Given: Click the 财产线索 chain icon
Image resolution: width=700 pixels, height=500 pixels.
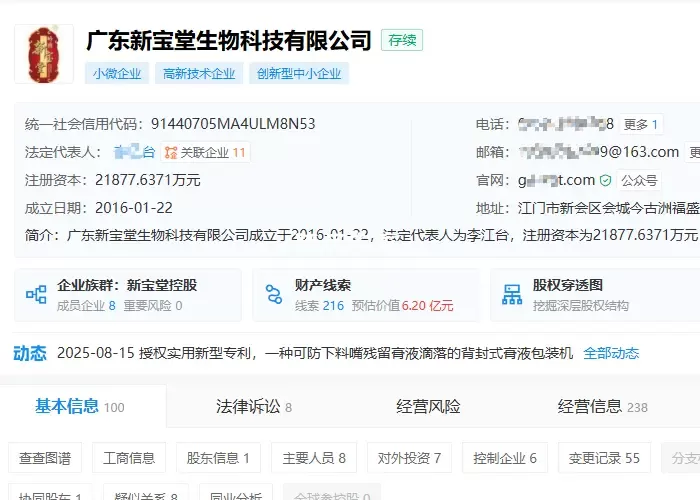Looking at the screenshot, I should click(274, 295).
